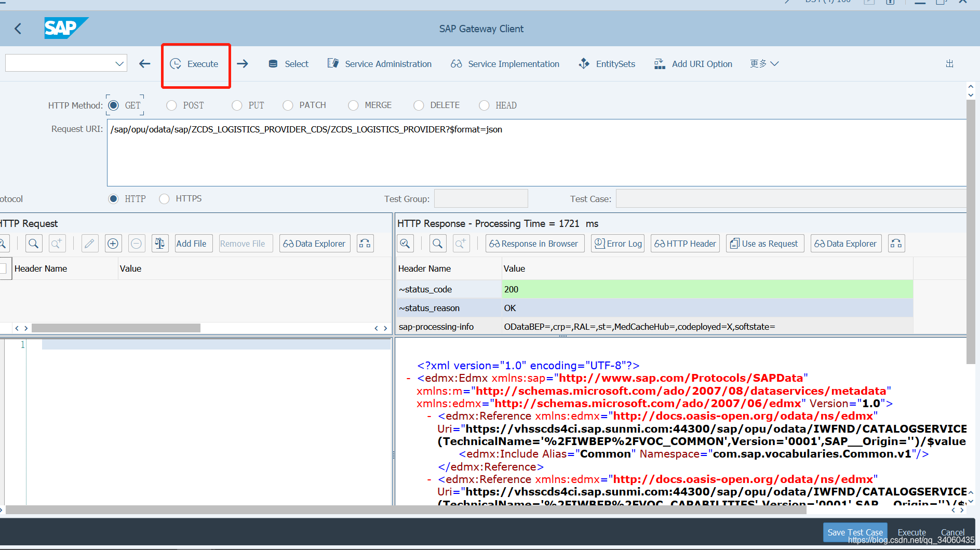Viewport: 980px width, 550px height.
Task: Expand the 更多 menu
Action: click(x=764, y=64)
